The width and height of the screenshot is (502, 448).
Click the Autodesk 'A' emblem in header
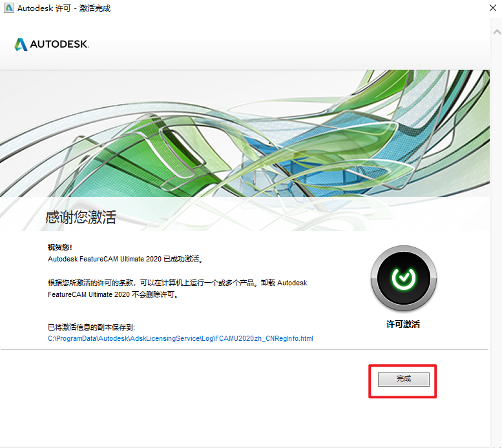[x=21, y=45]
